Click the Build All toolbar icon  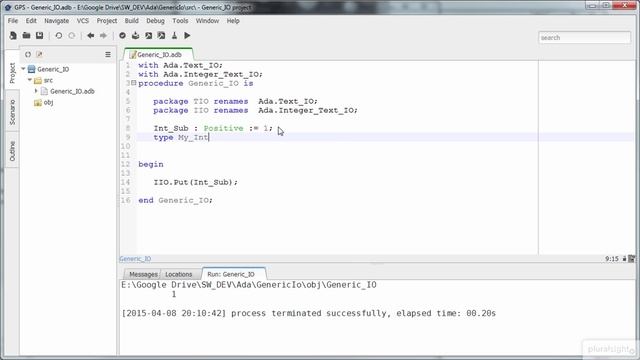pyautogui.click(x=136, y=36)
